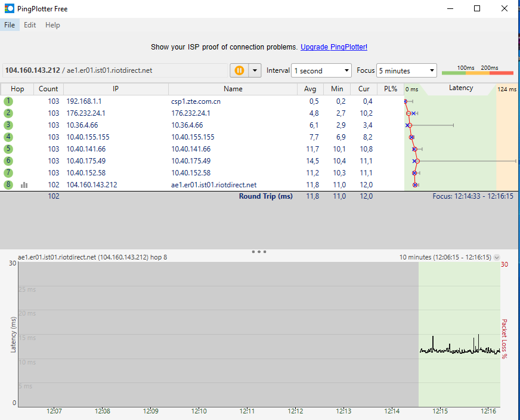The image size is (520, 420).
Task: Click the Latency graph column header
Action: (460, 88)
